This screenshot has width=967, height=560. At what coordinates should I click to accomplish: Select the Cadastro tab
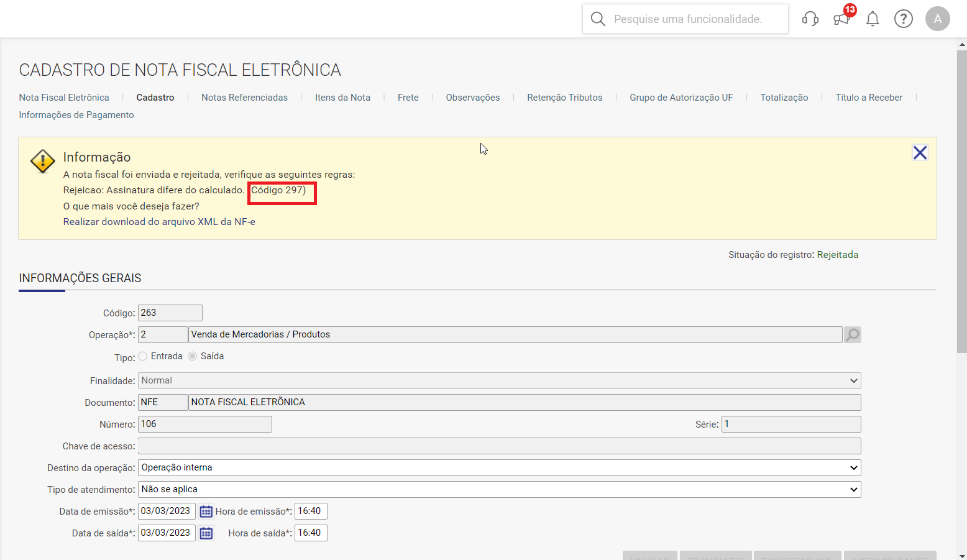tap(155, 98)
